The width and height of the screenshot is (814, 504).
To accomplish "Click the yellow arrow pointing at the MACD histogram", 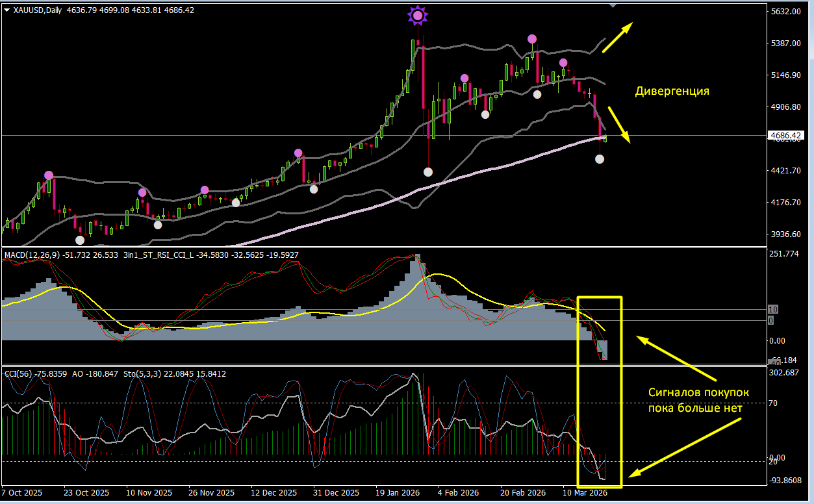I will tap(676, 359).
